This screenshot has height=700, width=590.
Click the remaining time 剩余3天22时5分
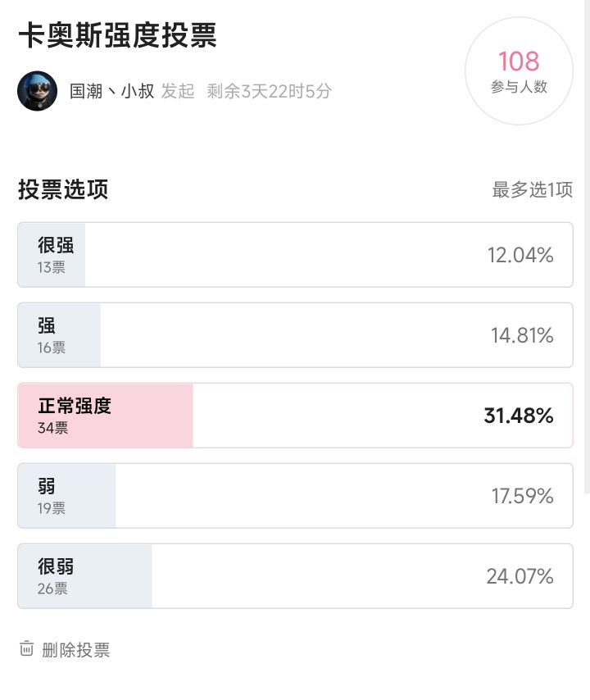tap(269, 91)
